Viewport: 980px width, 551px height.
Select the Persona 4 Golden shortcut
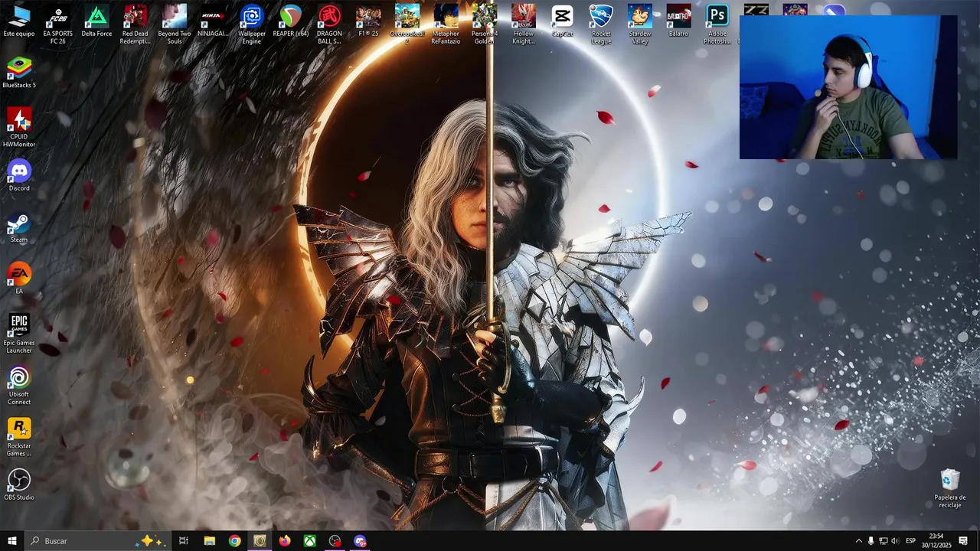coord(484,24)
